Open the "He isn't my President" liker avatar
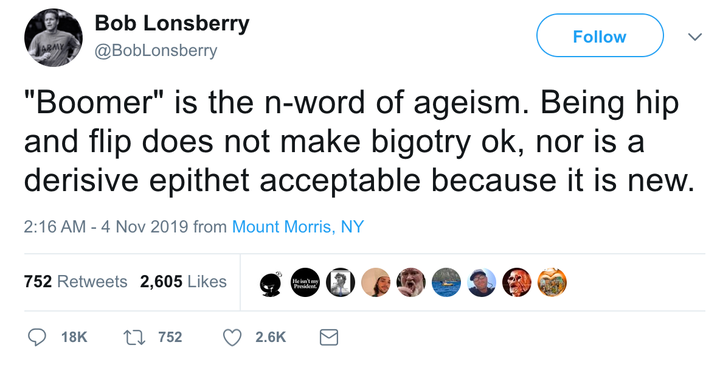This screenshot has width=720, height=370. pyautogui.click(x=305, y=282)
